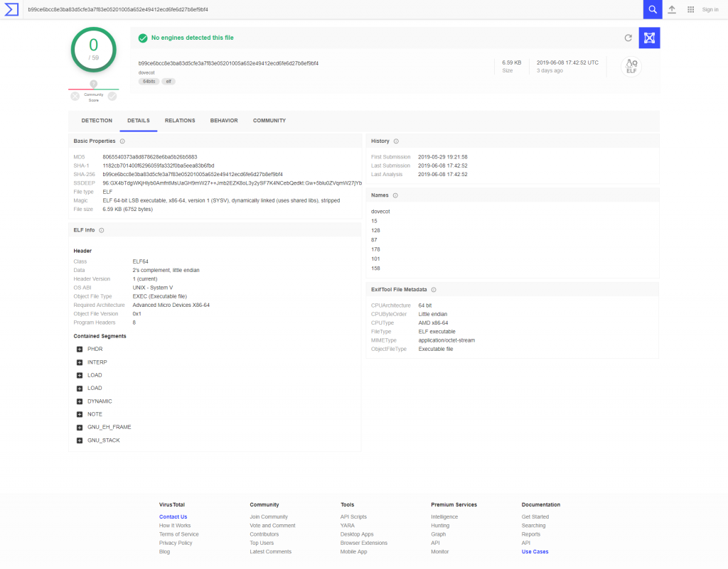Viewport: 728px width, 569px height.
Task: Click the hash search input field
Action: pyautogui.click(x=333, y=9)
